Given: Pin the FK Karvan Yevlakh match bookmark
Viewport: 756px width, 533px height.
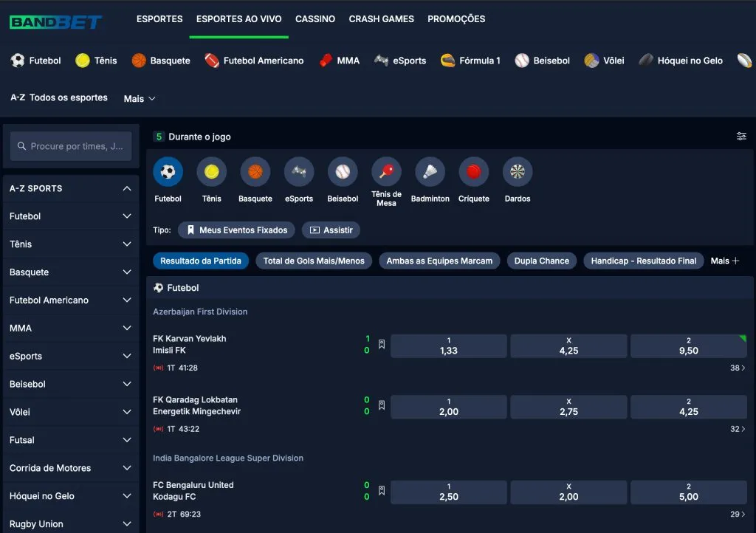Looking at the screenshot, I should [382, 344].
